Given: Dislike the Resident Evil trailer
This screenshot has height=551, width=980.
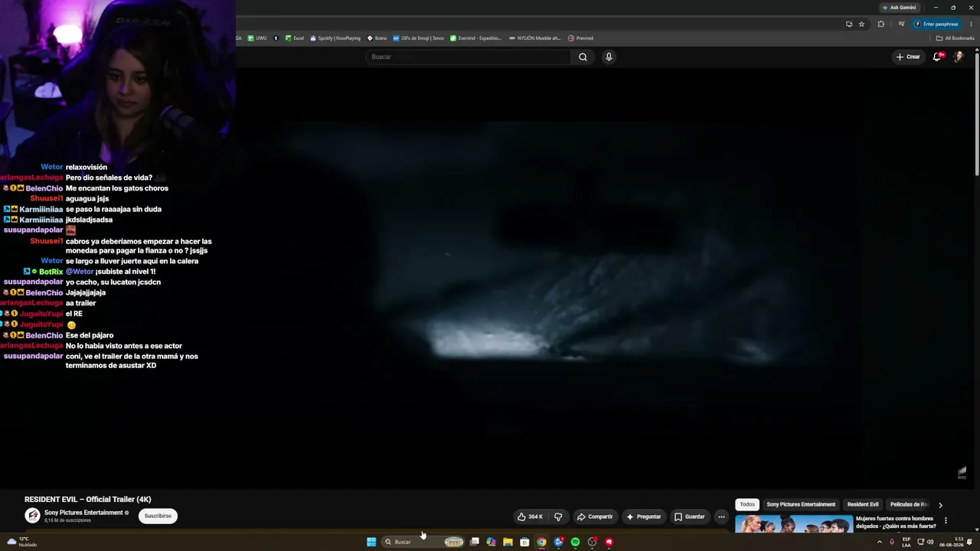Looking at the screenshot, I should 558,517.
